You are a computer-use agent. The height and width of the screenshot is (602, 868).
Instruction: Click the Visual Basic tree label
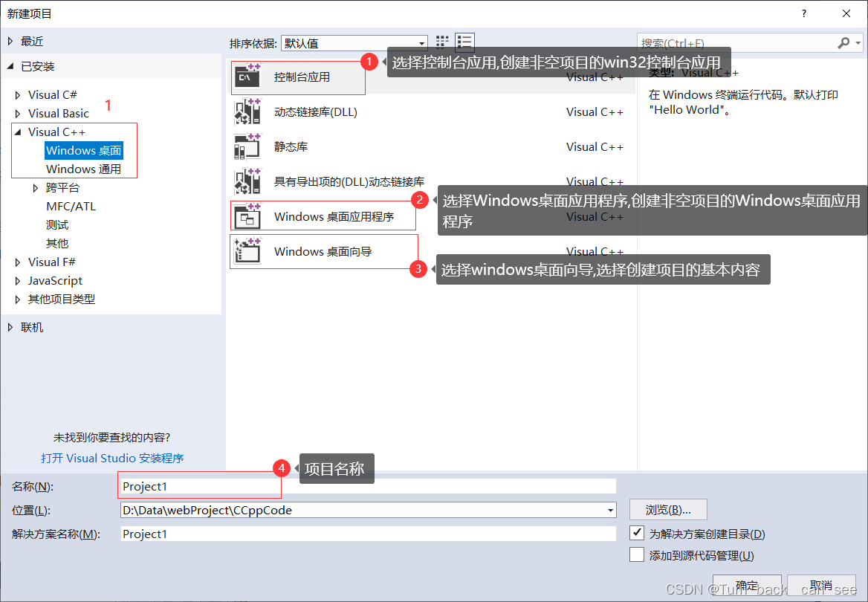(x=59, y=114)
